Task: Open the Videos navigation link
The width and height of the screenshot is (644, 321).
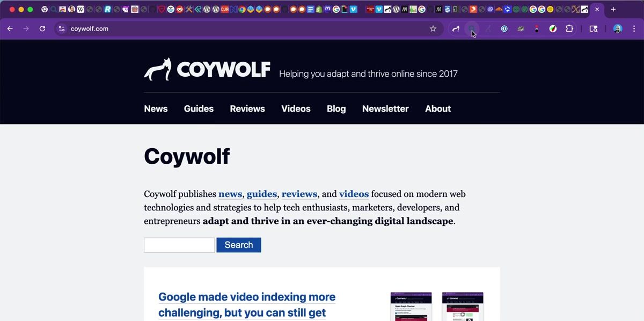Action: coord(296,108)
